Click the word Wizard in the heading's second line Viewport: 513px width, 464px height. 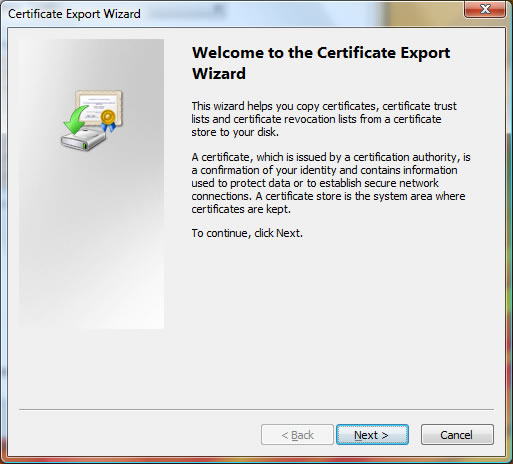click(219, 73)
